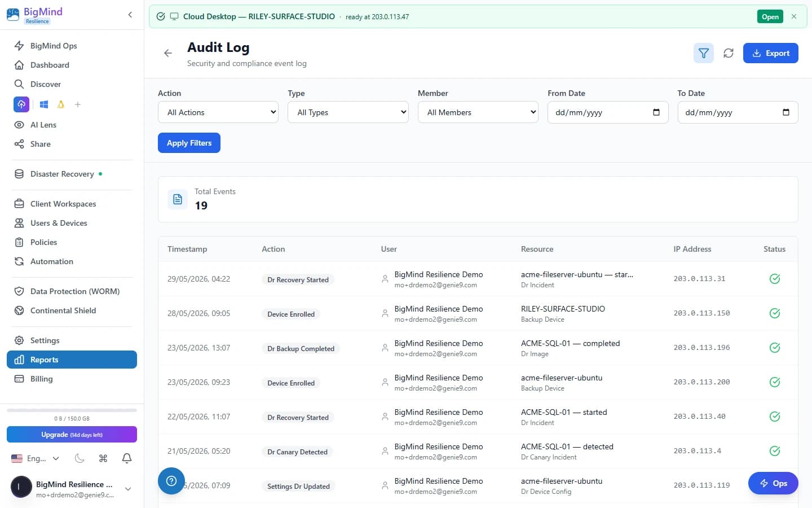
Task: Open Continental Shield
Action: [x=72, y=310]
